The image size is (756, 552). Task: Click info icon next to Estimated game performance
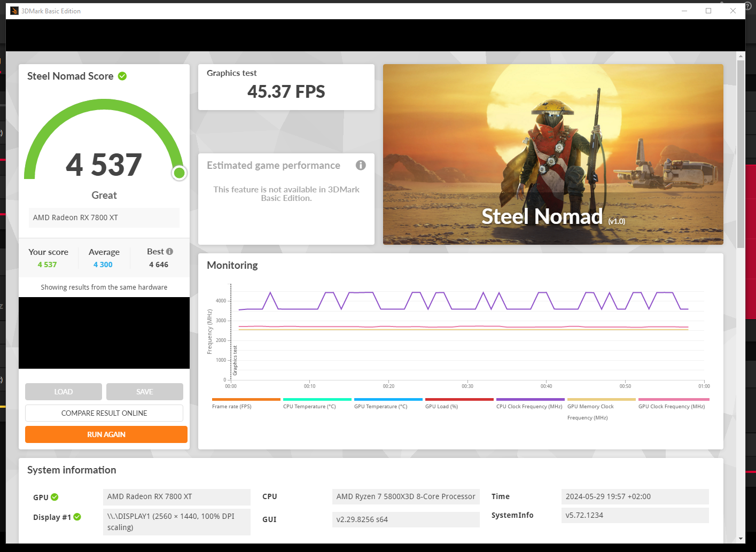tap(361, 166)
